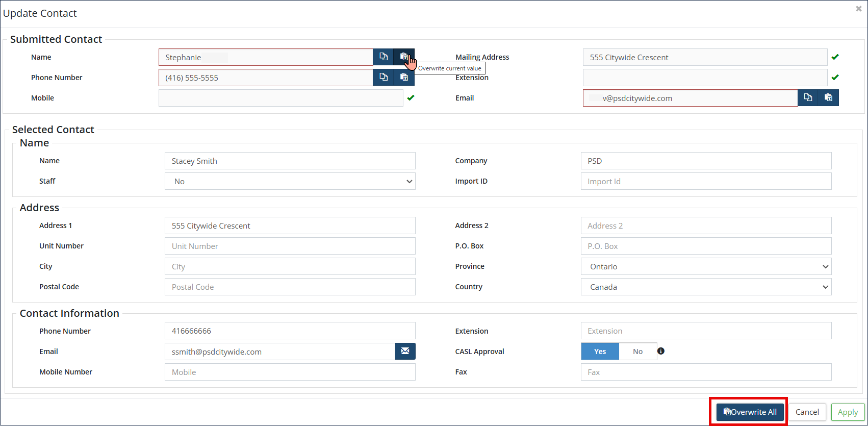Image resolution: width=868 pixels, height=426 pixels.
Task: Click into the Contact Information Extension field
Action: 706,331
